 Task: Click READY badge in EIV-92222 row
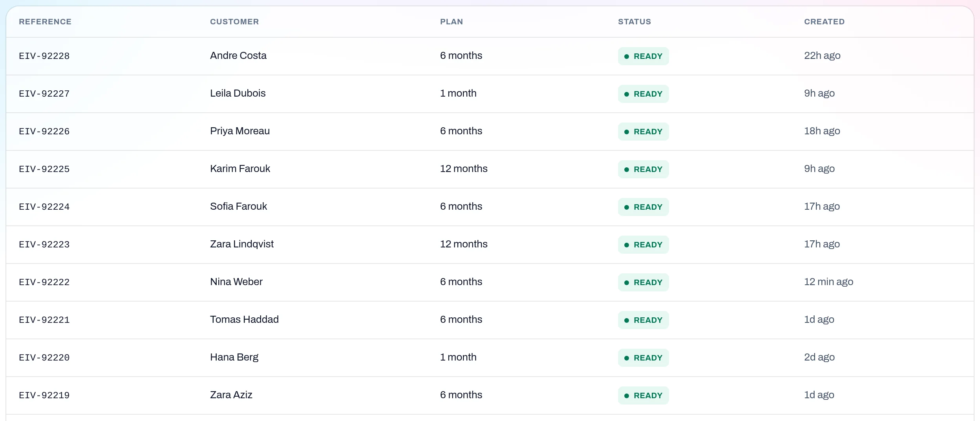coord(644,282)
